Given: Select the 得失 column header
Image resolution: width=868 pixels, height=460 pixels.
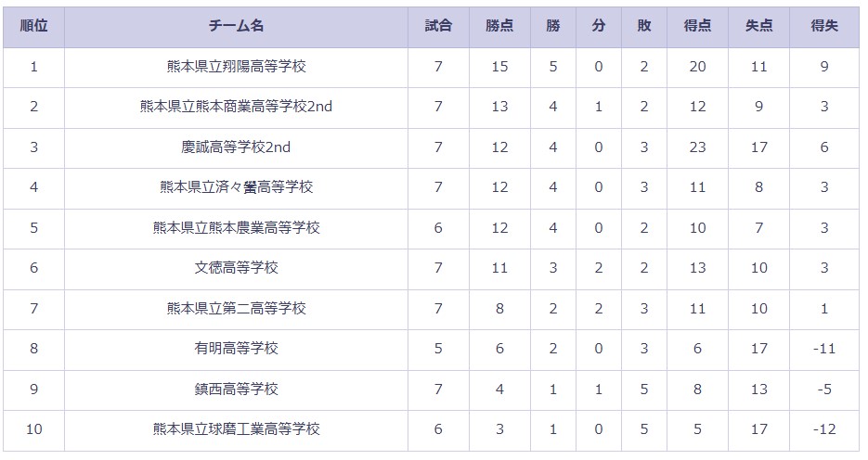Looking at the screenshot, I should pos(824,26).
